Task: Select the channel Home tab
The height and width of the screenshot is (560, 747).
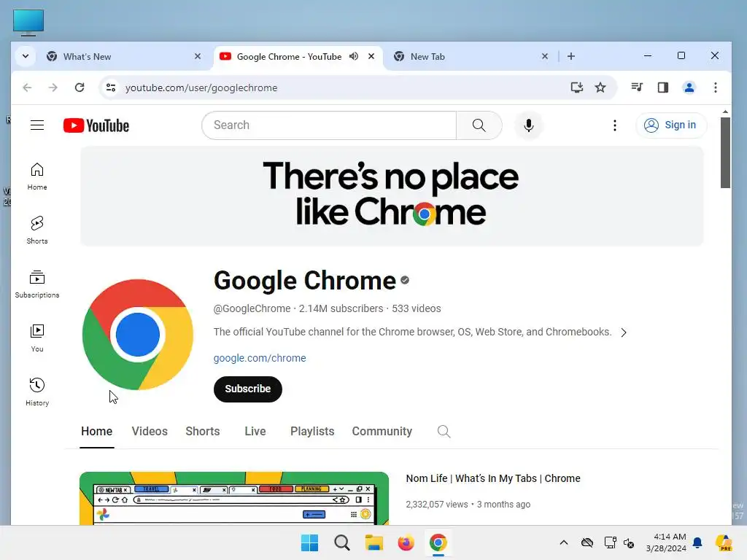Action: click(x=97, y=432)
